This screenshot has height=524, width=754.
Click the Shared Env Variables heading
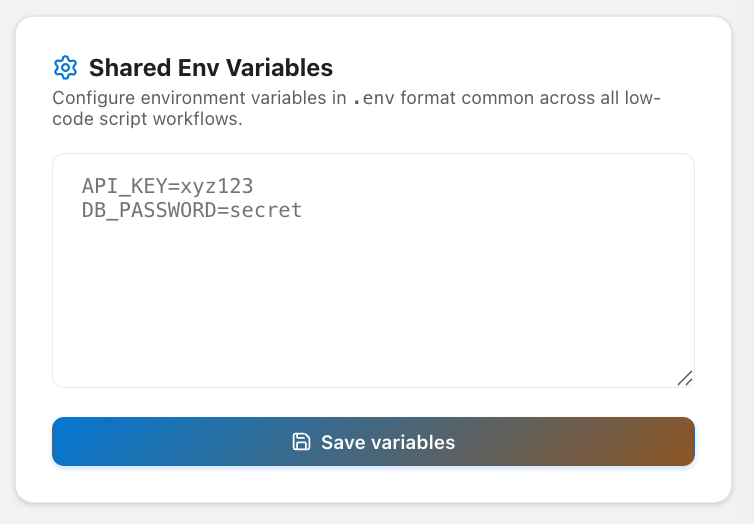coord(211,67)
